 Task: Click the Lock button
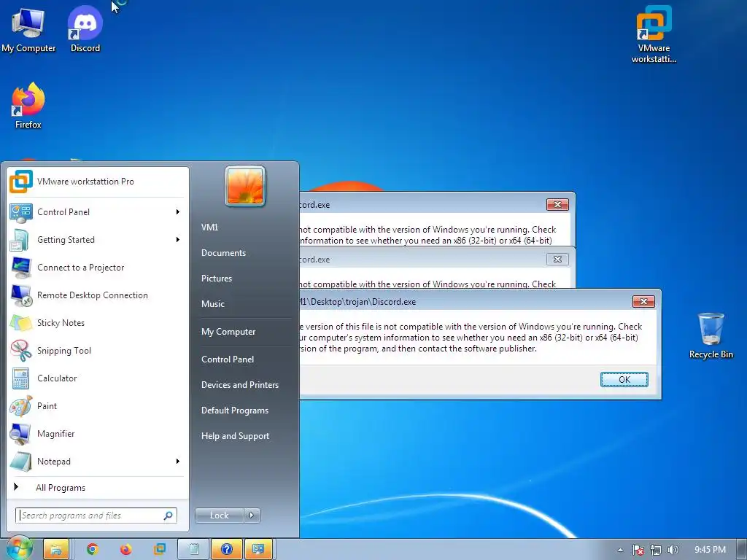coord(219,516)
